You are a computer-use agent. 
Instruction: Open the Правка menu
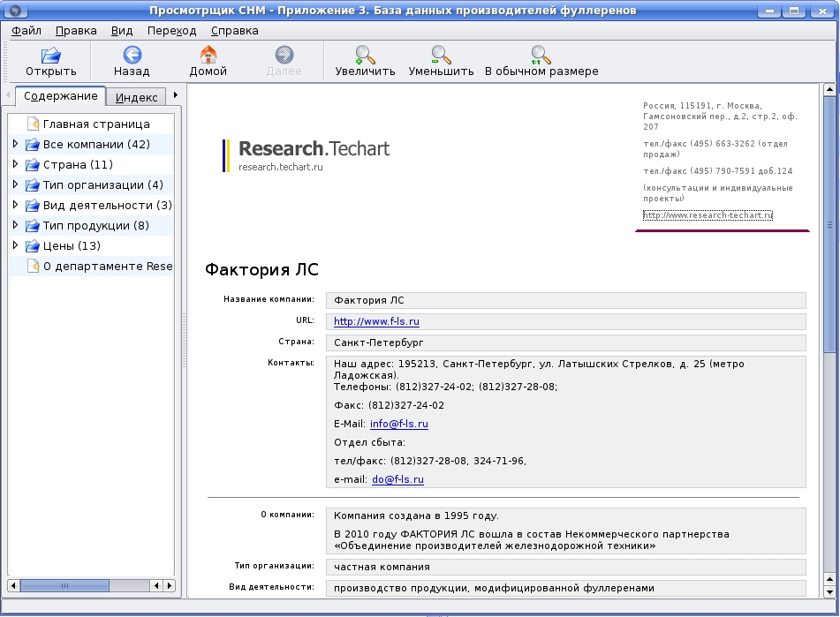coord(76,31)
